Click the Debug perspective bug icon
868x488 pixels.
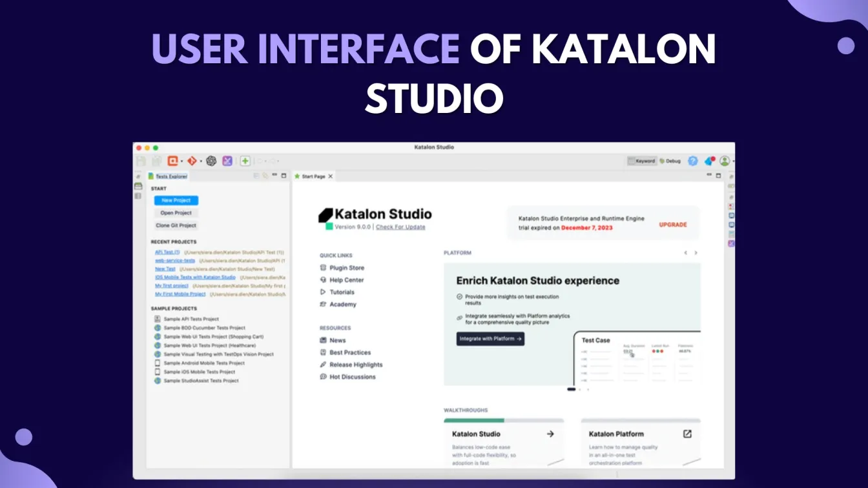pyautogui.click(x=661, y=161)
